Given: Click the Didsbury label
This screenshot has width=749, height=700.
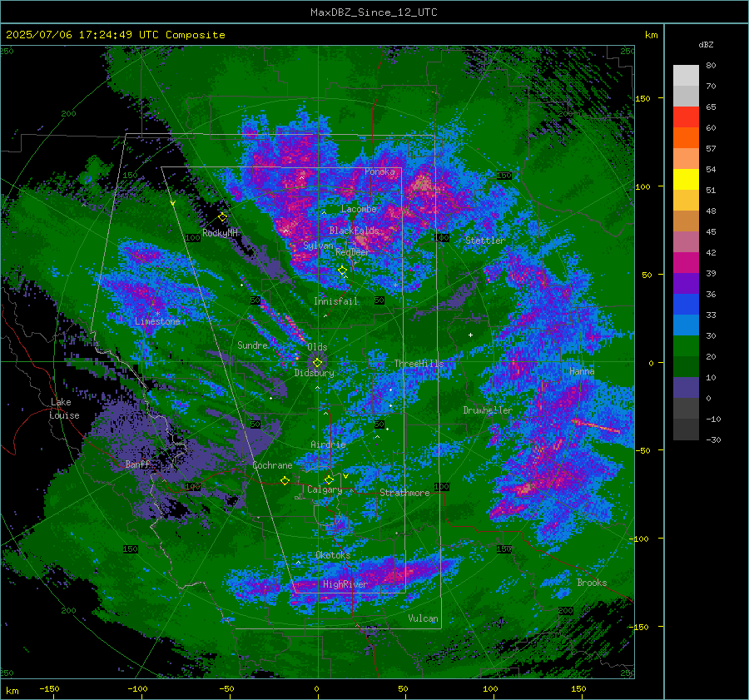Looking at the screenshot, I should [x=314, y=373].
